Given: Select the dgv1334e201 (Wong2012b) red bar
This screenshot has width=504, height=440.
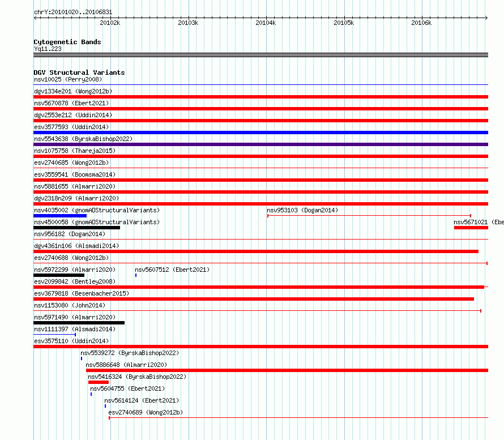Looking at the screenshot, I should [x=260, y=97].
